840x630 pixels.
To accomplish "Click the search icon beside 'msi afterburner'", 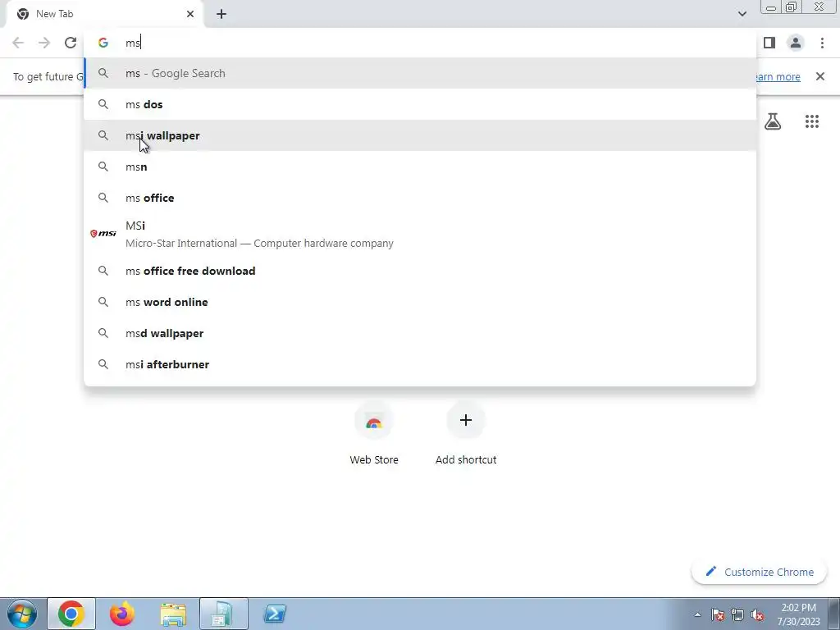I will click(x=103, y=364).
